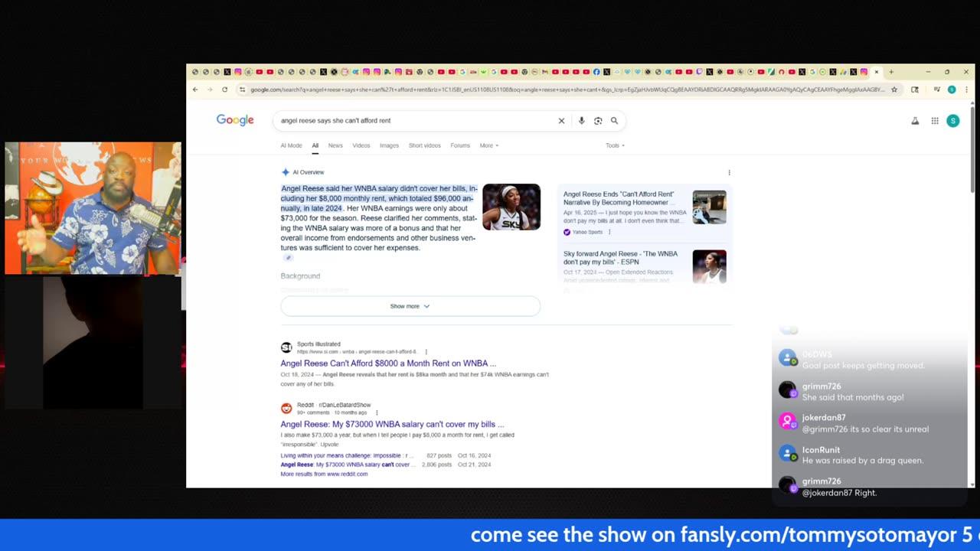Open Google account avatar on results page

pos(952,121)
